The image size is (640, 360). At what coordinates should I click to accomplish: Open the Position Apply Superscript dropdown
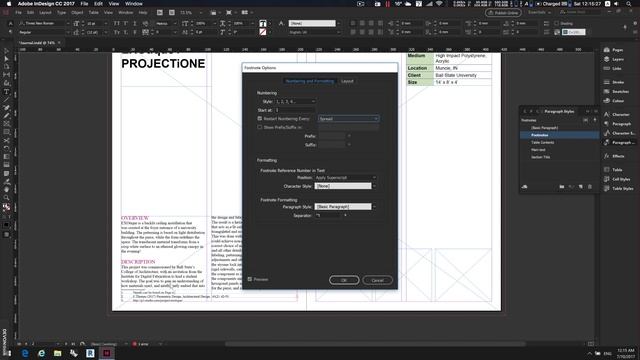(345, 178)
